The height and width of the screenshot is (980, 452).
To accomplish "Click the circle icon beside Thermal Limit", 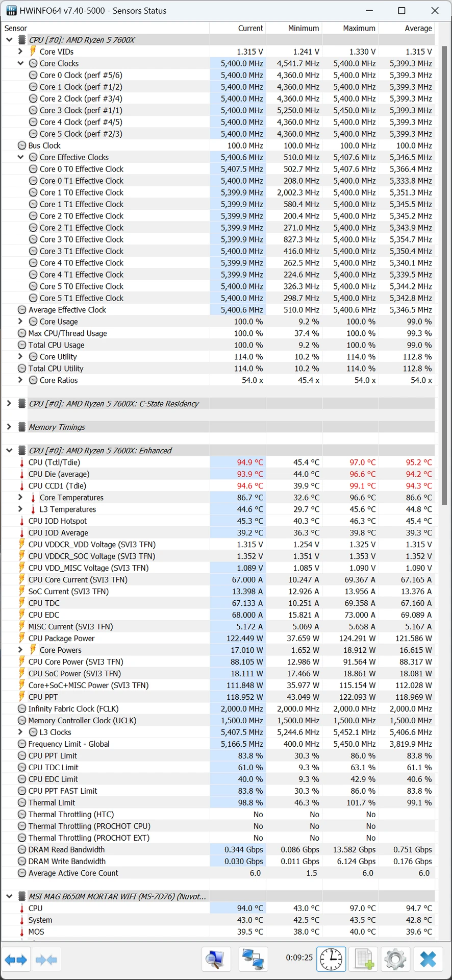I will click(22, 802).
